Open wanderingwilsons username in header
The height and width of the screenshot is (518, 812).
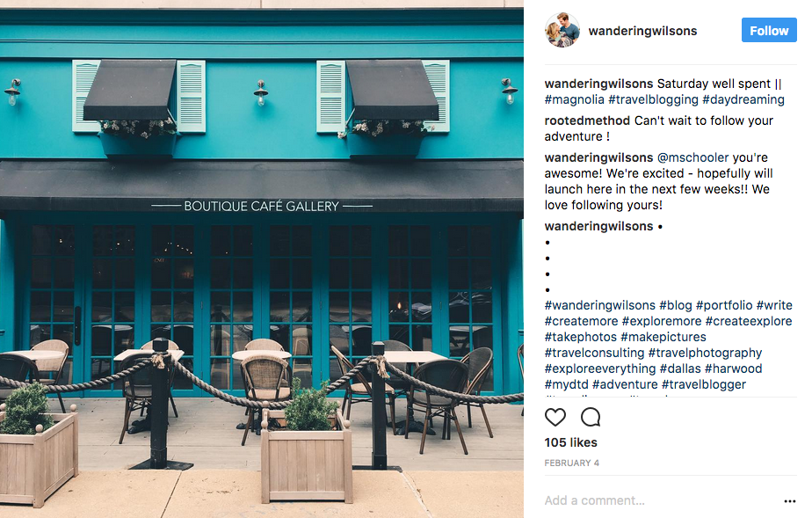[x=642, y=31]
